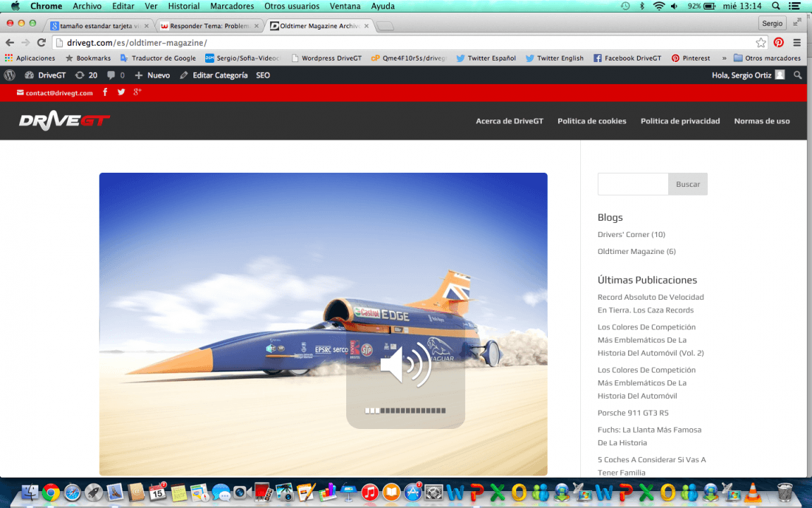Open the Facebook icon in red bar
Viewport: 812px width, 508px height.
click(105, 92)
